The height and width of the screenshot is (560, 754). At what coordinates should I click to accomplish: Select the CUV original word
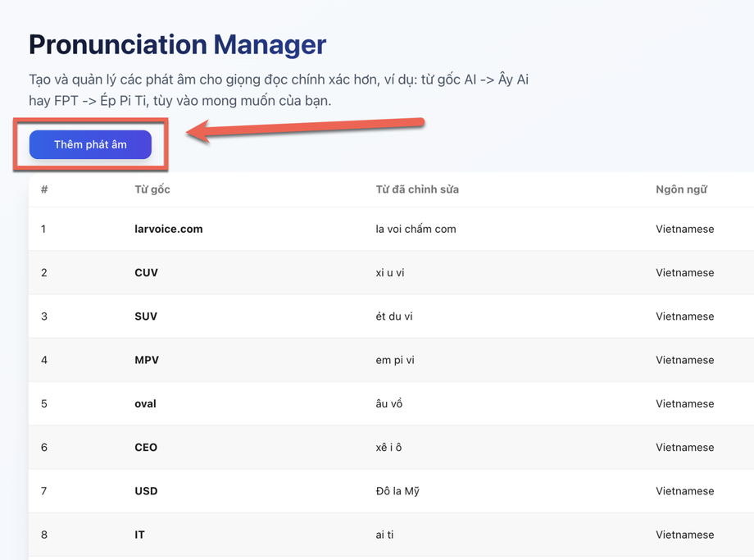pyautogui.click(x=146, y=272)
